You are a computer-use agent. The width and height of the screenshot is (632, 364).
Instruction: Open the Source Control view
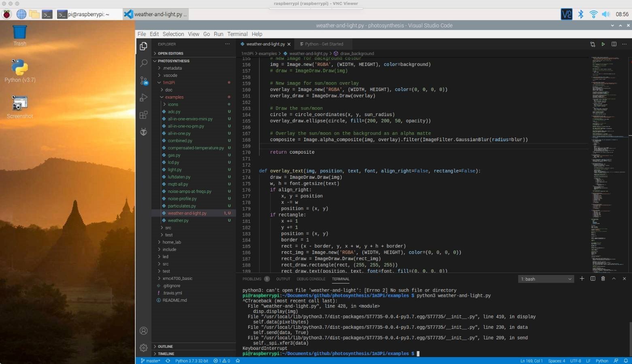(x=143, y=80)
